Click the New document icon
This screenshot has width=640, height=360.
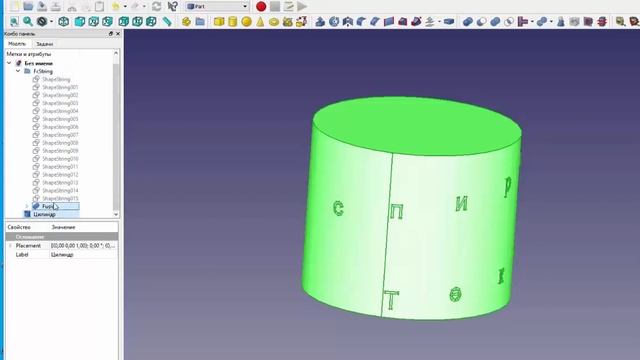14,6
